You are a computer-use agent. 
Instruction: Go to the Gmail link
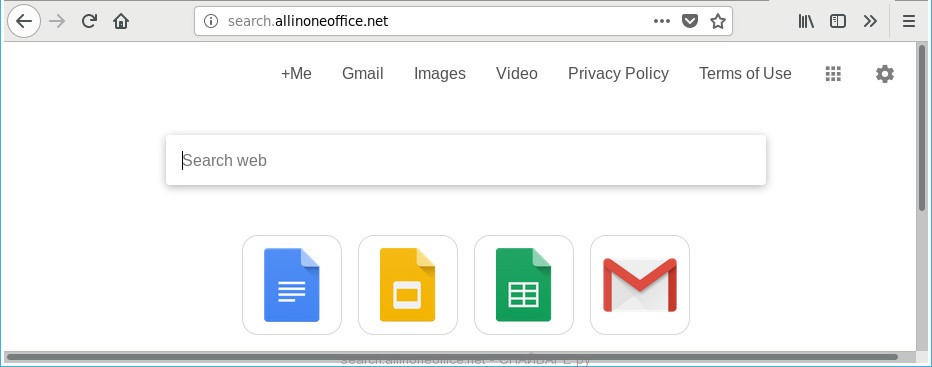[363, 73]
